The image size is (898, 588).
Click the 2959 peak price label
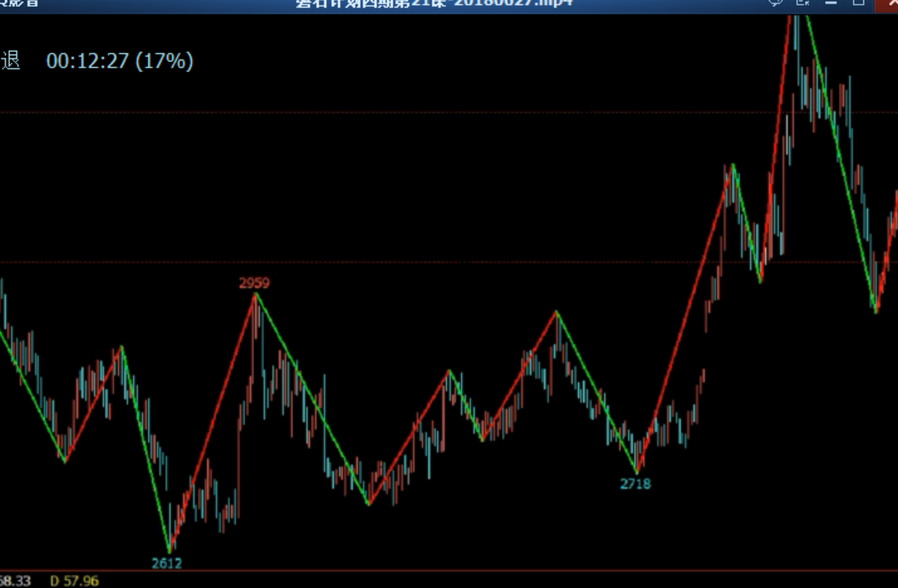click(x=254, y=283)
